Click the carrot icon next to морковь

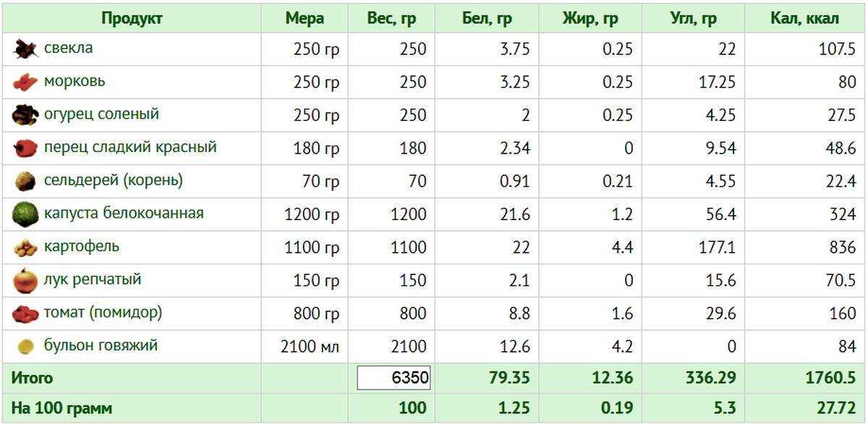(25, 82)
